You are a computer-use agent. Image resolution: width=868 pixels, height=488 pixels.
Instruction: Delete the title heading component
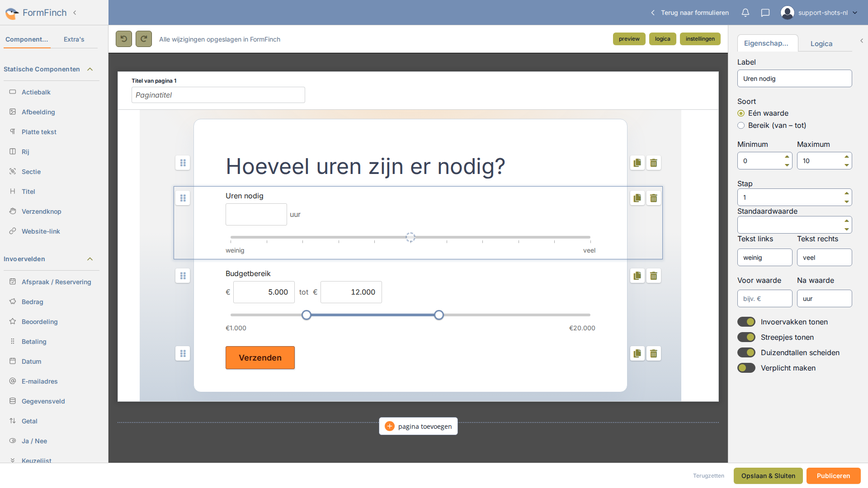654,163
